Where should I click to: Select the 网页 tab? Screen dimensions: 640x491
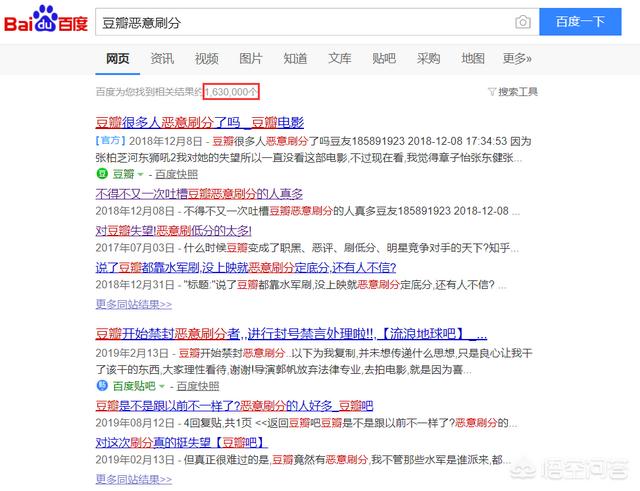pyautogui.click(x=118, y=59)
